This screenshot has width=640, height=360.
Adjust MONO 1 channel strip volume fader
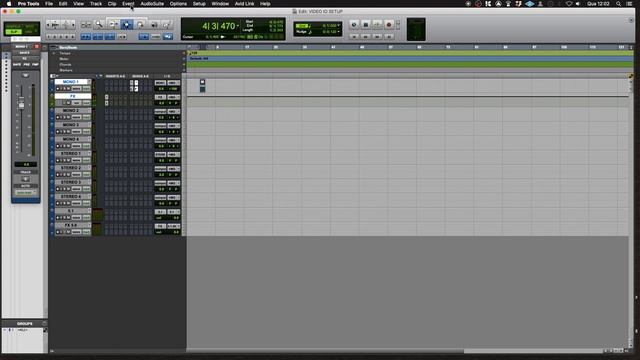click(x=21, y=104)
